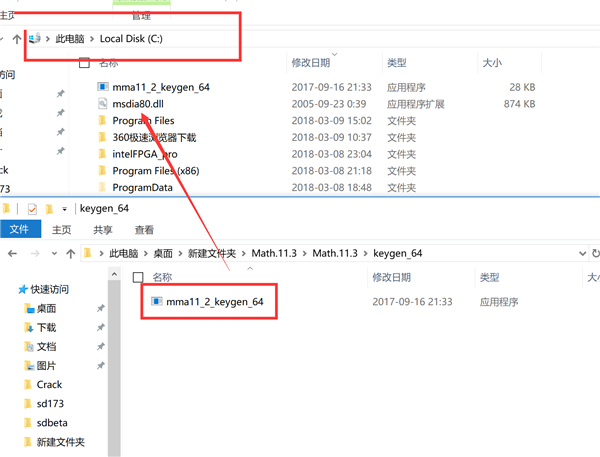The height and width of the screenshot is (457, 600).
Task: Toggle select-all checkbox in keygen_64 window
Action: 138,277
